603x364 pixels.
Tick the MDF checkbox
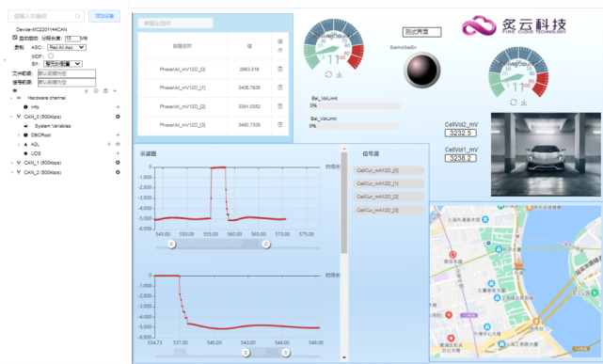(51, 55)
